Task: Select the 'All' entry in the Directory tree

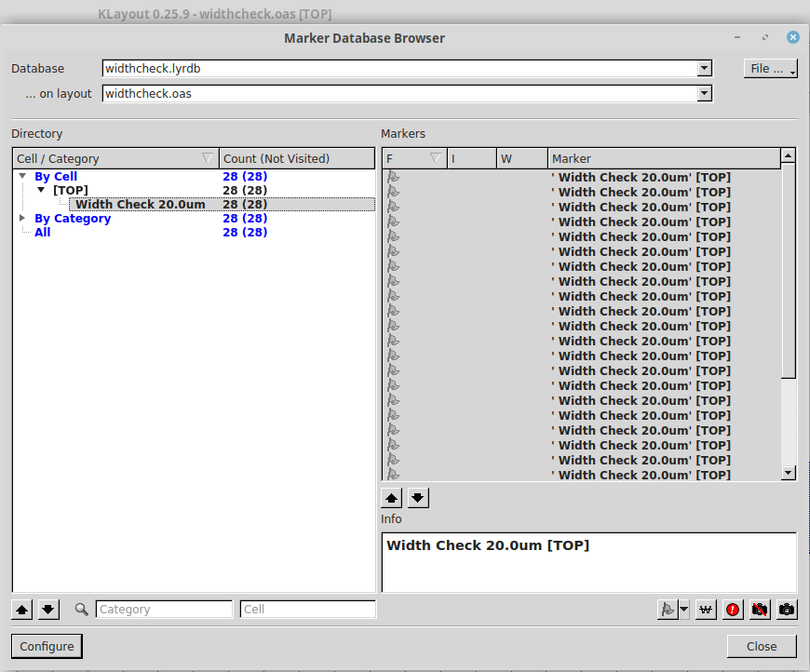Action: pos(42,232)
